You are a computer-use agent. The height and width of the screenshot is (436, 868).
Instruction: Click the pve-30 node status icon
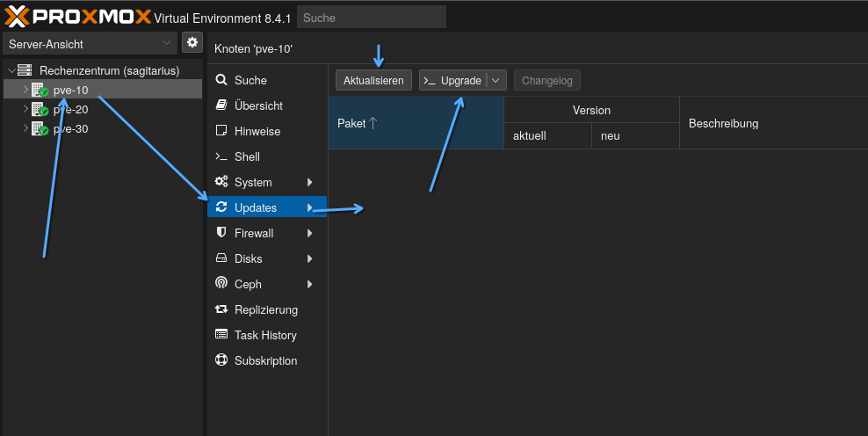40,128
